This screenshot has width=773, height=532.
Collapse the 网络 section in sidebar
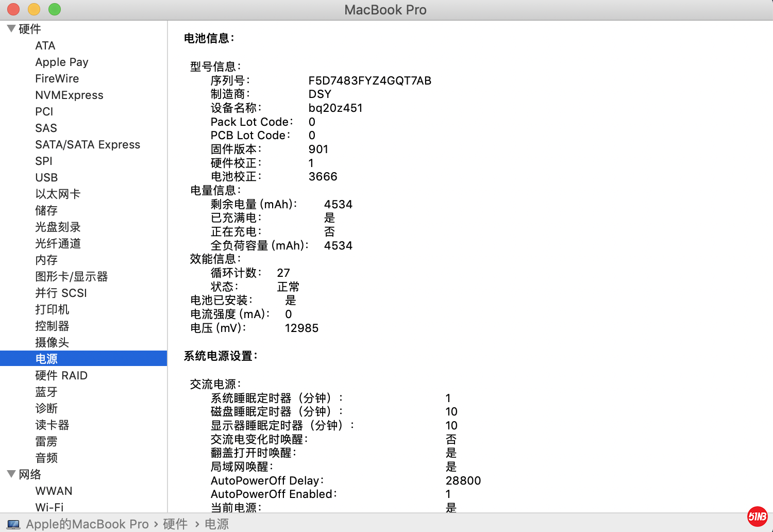[11, 474]
